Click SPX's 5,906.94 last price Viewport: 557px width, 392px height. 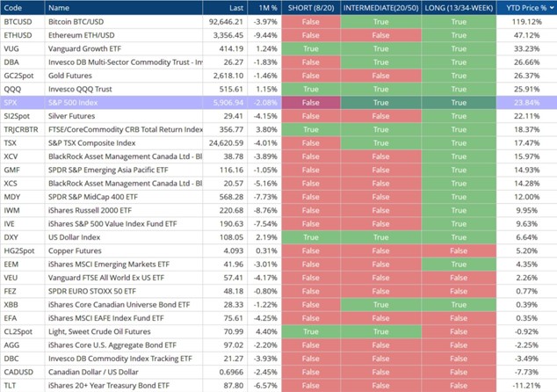(x=225, y=103)
